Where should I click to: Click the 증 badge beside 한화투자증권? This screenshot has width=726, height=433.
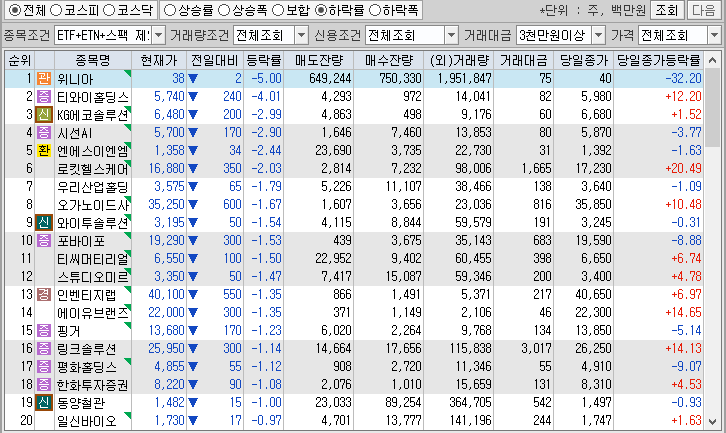(44, 384)
